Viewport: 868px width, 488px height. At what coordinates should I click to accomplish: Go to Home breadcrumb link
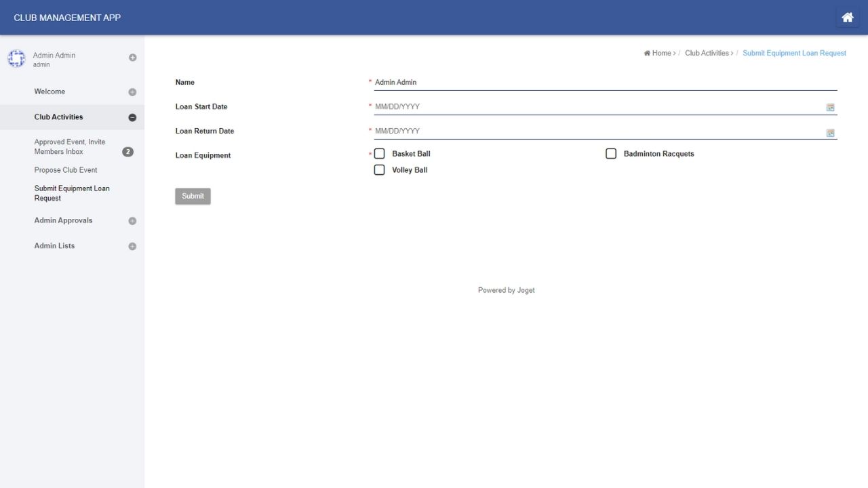660,53
